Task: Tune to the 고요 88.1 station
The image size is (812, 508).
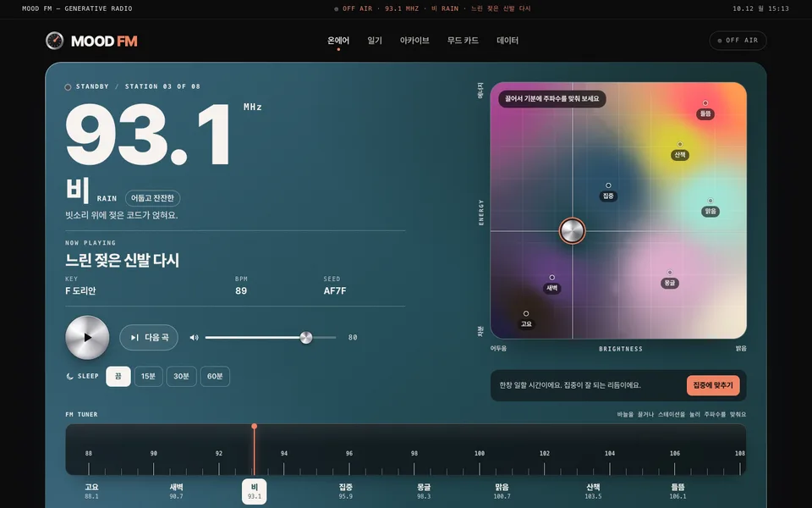Action: pyautogui.click(x=91, y=491)
